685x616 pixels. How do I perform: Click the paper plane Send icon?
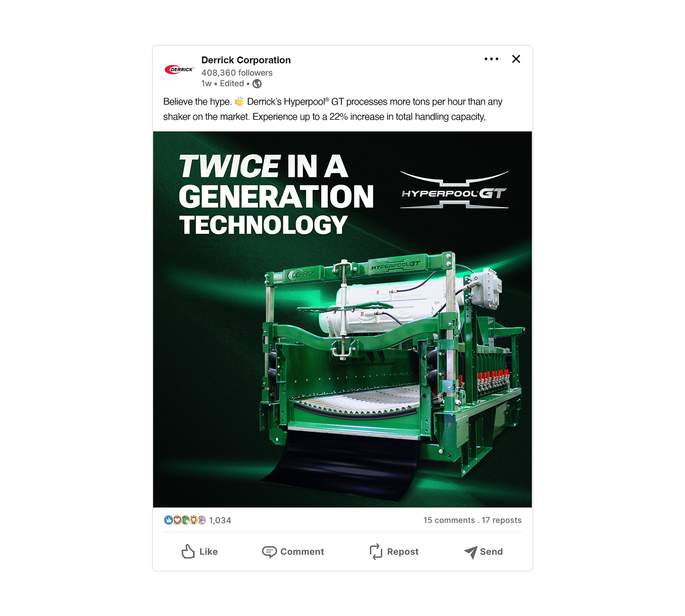pos(471,552)
